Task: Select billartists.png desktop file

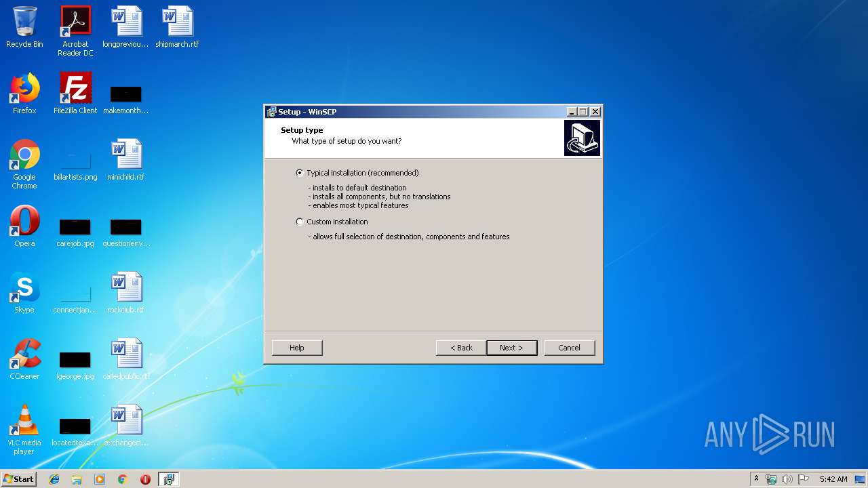Action: click(x=75, y=165)
